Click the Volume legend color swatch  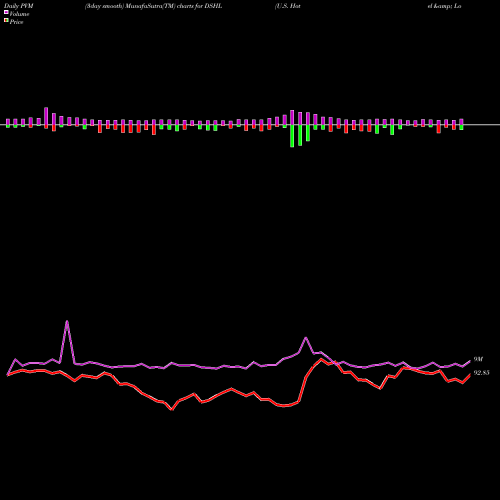pyautogui.click(x=6, y=12)
